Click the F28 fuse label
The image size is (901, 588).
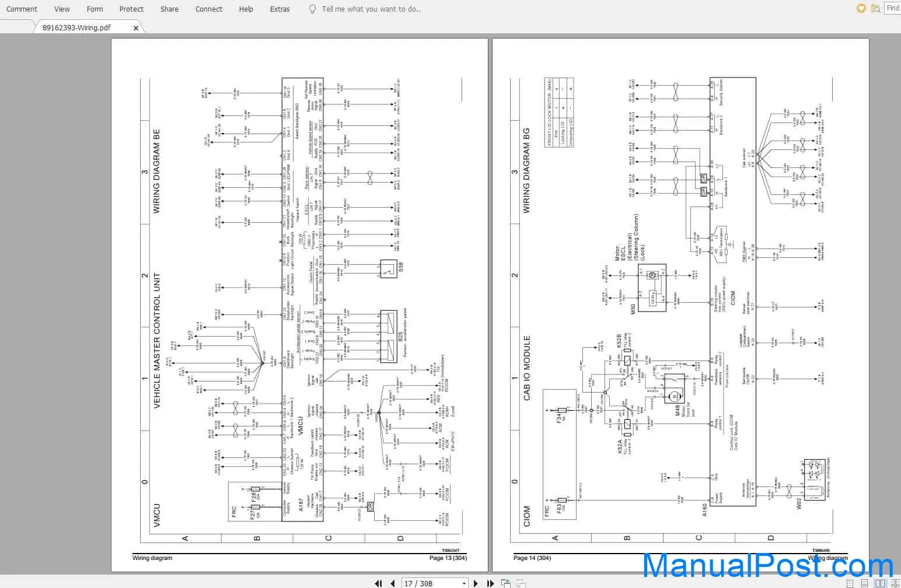click(254, 497)
